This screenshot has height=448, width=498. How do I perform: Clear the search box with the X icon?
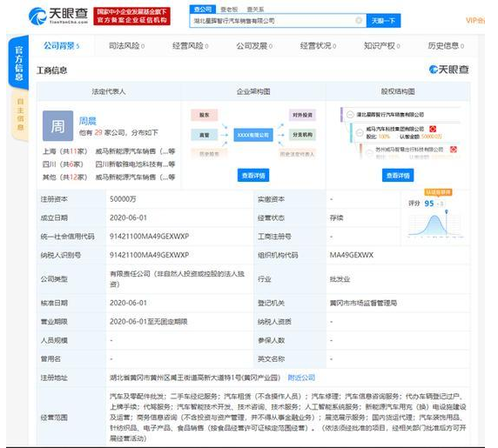(x=359, y=20)
